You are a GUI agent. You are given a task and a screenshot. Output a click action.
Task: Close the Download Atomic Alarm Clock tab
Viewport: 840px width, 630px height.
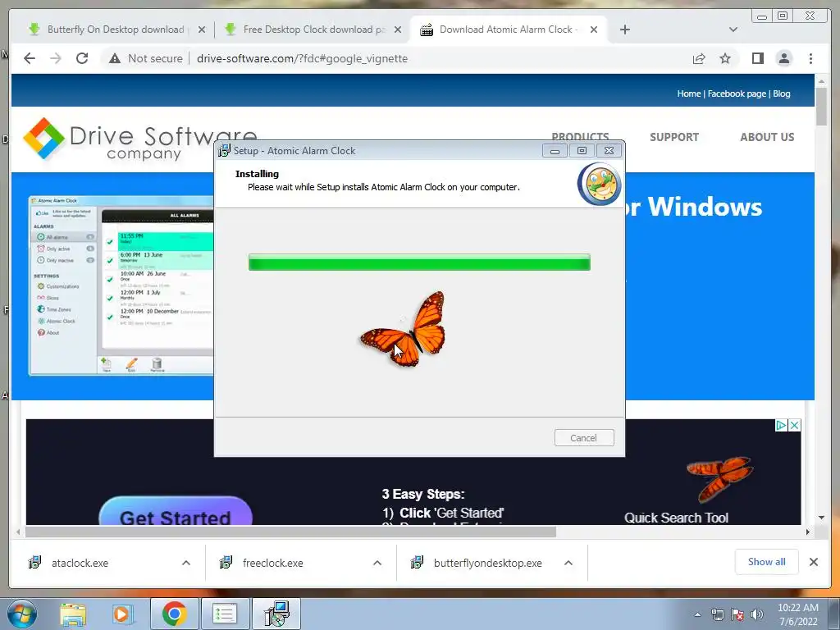[x=594, y=30]
